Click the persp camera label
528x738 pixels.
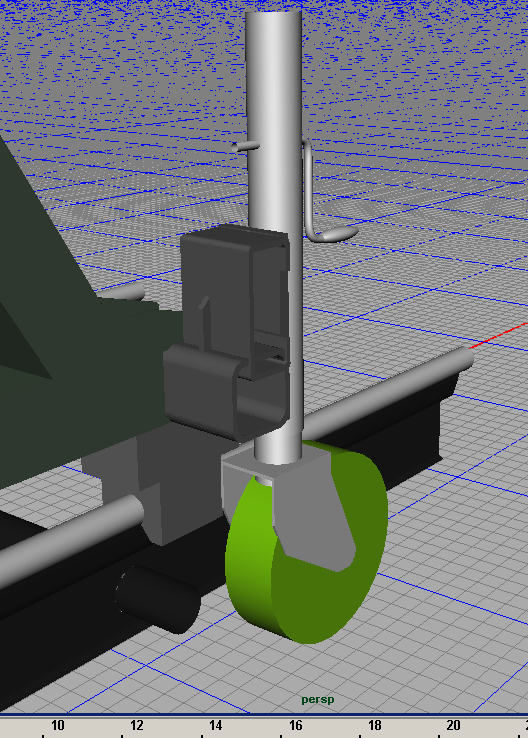pos(318,699)
